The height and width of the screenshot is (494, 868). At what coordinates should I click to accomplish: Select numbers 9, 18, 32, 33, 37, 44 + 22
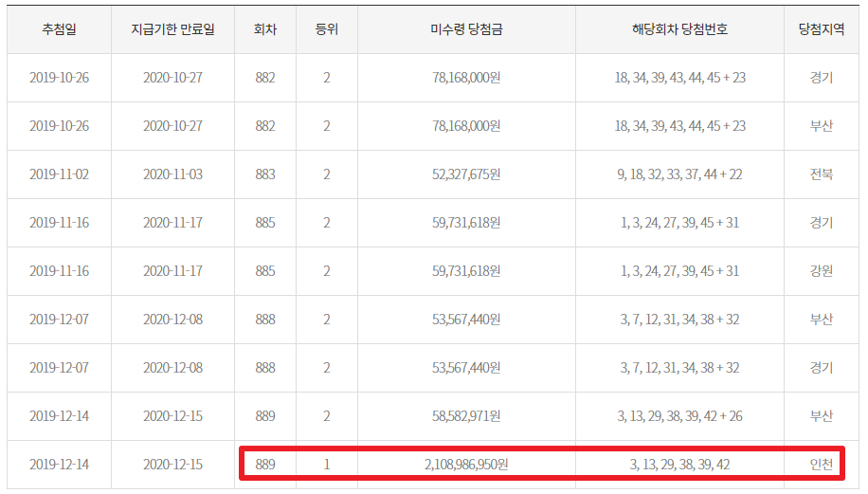pos(679,174)
